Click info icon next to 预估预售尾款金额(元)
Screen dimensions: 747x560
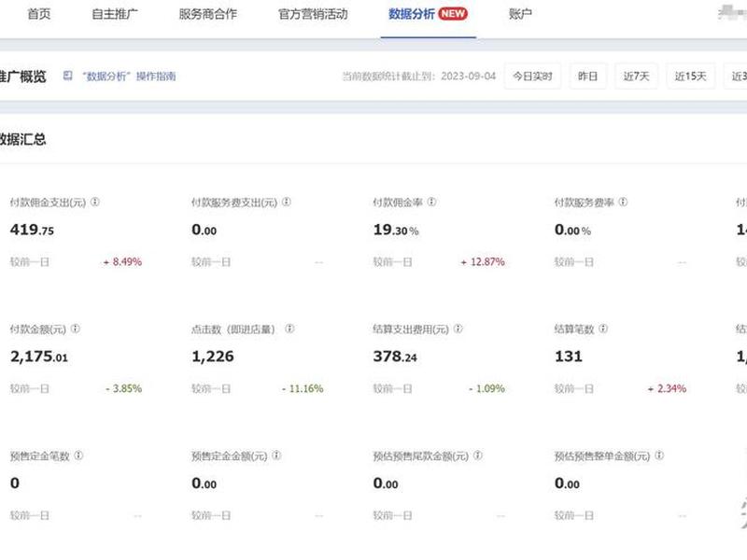click(x=478, y=455)
